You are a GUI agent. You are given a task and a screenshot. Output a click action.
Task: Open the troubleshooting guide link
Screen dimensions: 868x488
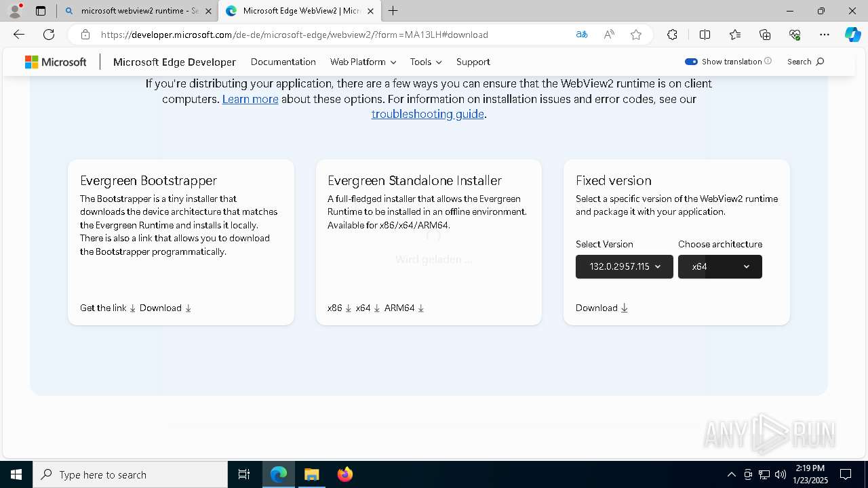pyautogui.click(x=428, y=114)
